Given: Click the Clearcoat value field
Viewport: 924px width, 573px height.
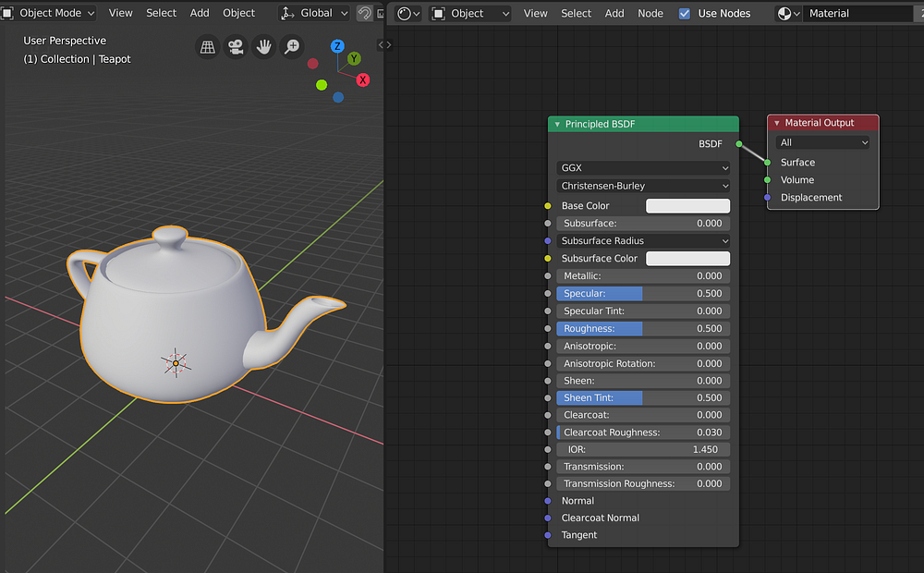Looking at the screenshot, I should (x=643, y=415).
